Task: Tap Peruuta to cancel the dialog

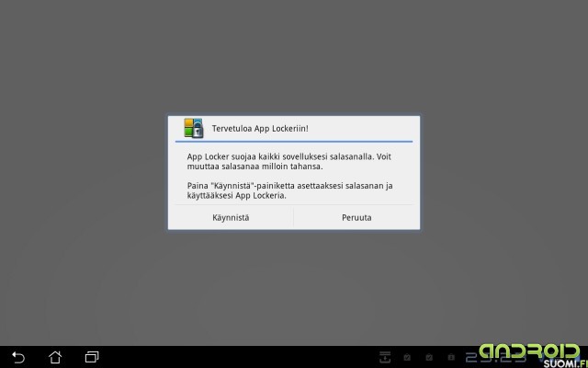Action: [356, 217]
